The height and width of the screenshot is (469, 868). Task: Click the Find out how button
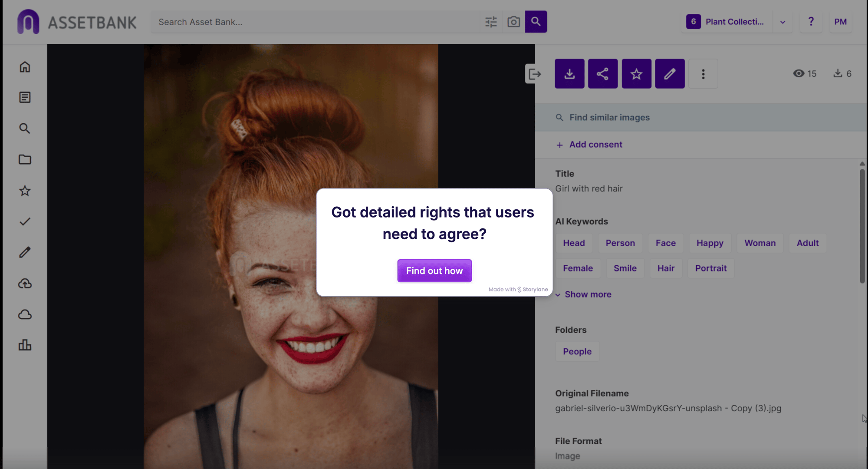click(x=434, y=271)
